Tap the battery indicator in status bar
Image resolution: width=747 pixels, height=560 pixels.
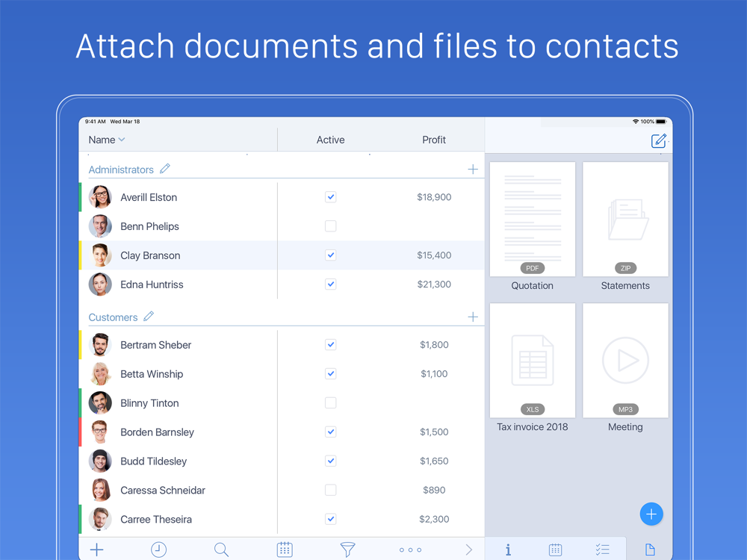pyautogui.click(x=661, y=122)
